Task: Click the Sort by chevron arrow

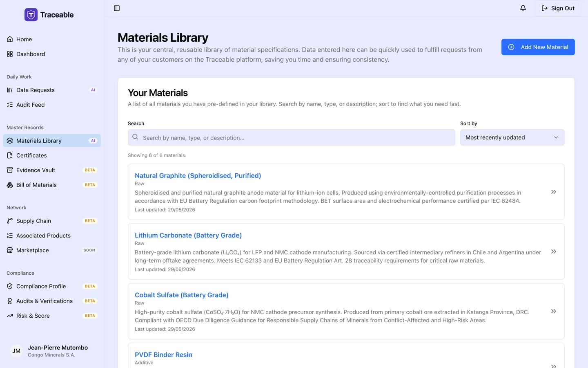Action: pos(556,137)
